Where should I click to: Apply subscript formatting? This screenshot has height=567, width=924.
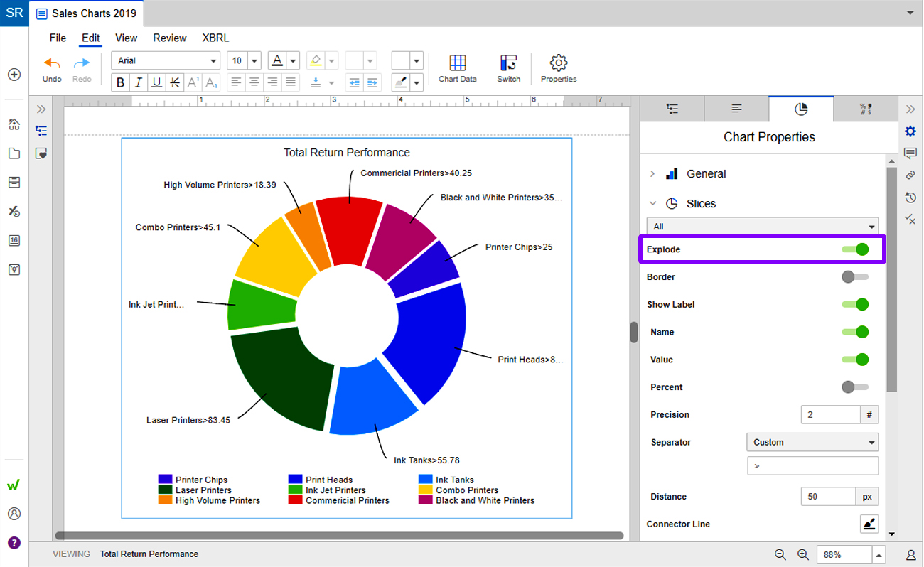pos(211,82)
